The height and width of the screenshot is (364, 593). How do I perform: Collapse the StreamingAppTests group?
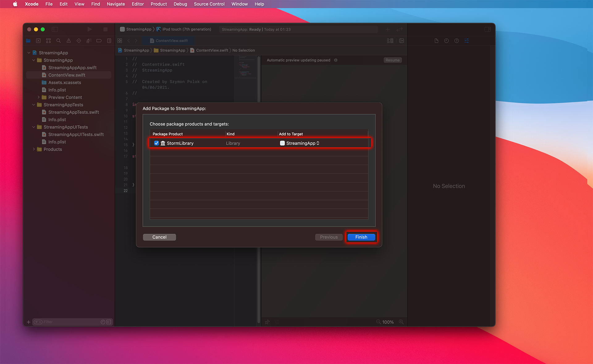34,105
